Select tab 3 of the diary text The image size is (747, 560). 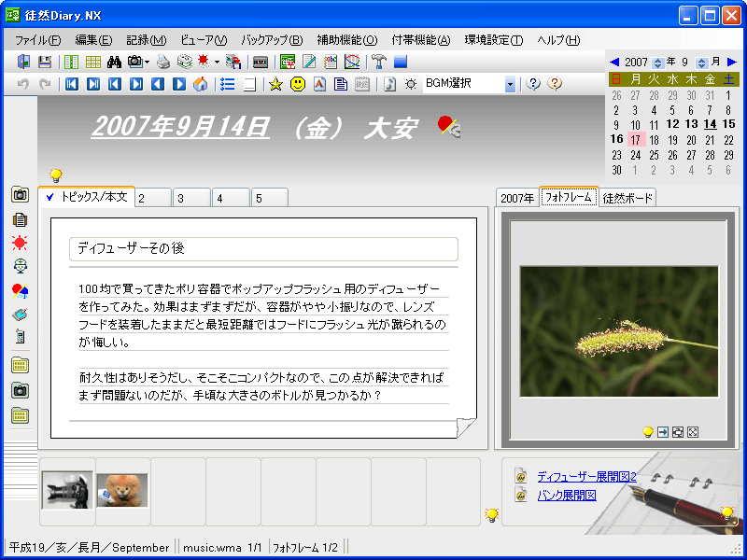tap(190, 198)
